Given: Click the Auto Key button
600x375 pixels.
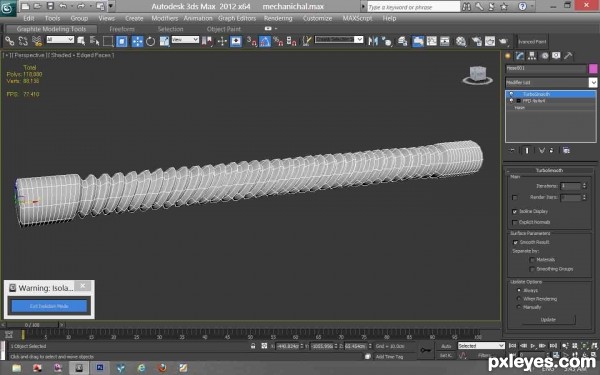Looking at the screenshot, I should pos(446,346).
